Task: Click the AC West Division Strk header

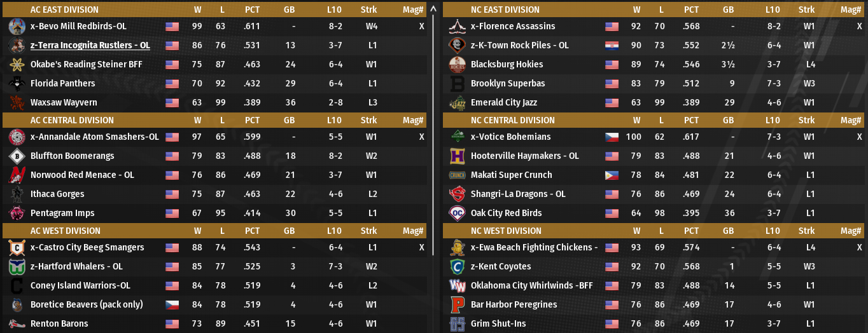Action: (x=368, y=231)
